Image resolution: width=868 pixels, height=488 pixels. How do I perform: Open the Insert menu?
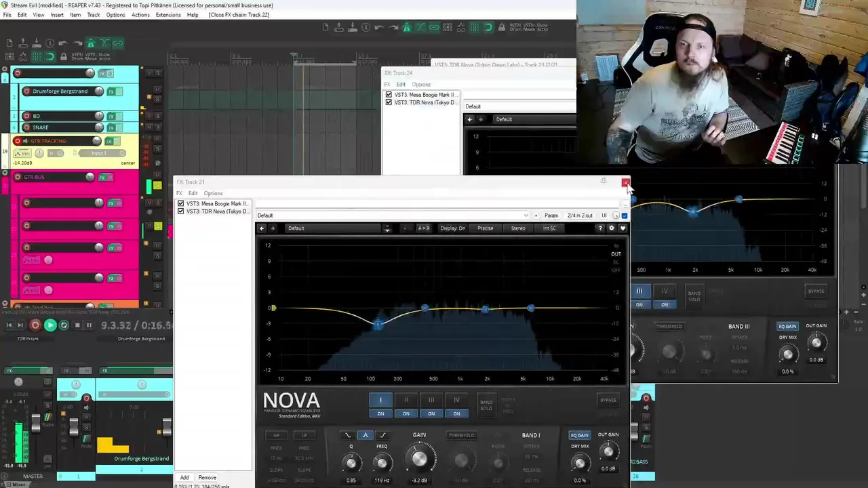click(x=57, y=15)
